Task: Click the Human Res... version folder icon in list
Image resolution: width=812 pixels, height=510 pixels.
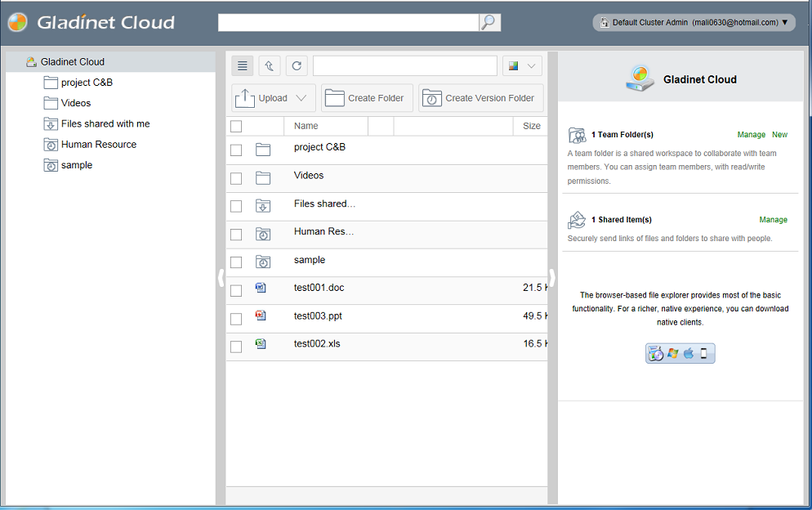Action: (263, 235)
